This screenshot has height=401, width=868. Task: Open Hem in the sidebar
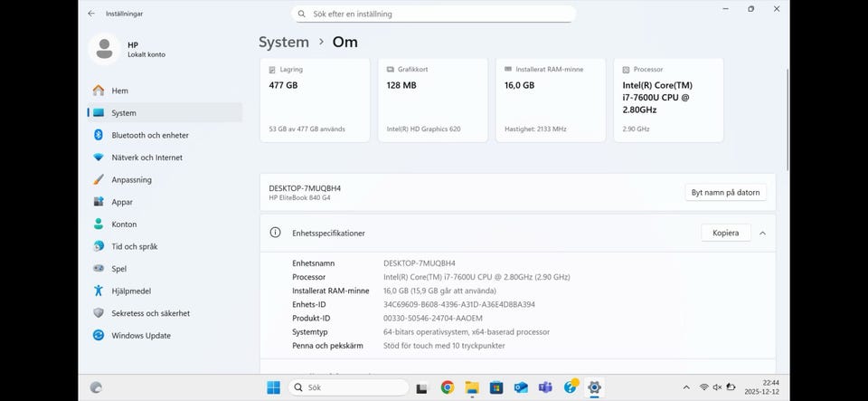tap(165, 91)
